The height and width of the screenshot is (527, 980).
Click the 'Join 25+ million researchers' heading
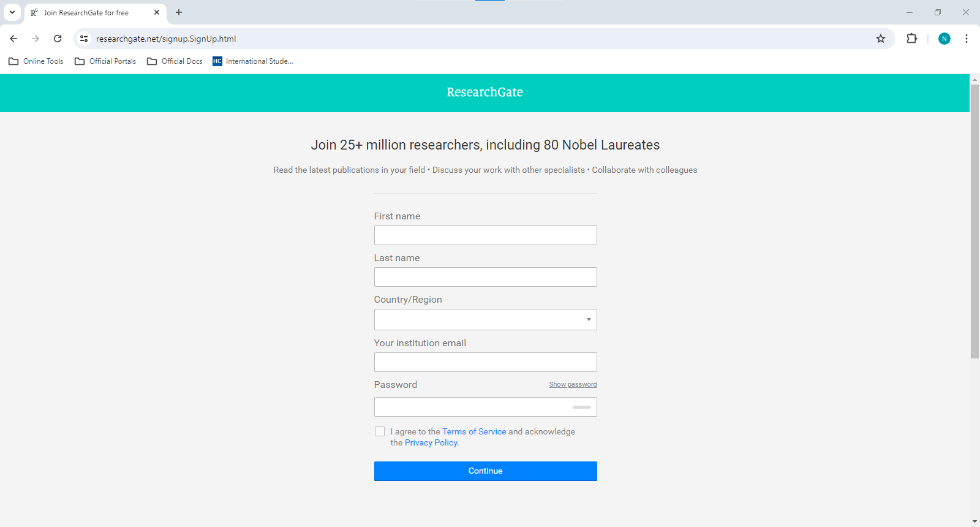(485, 145)
